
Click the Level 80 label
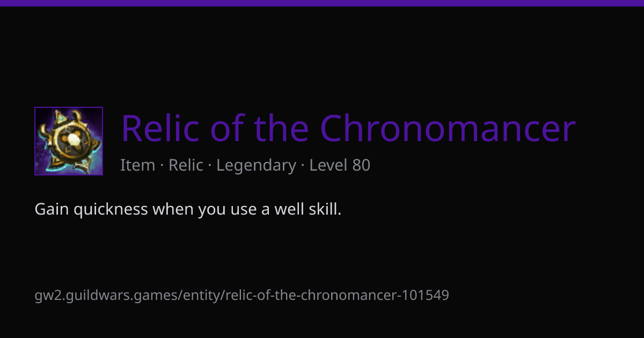(340, 165)
